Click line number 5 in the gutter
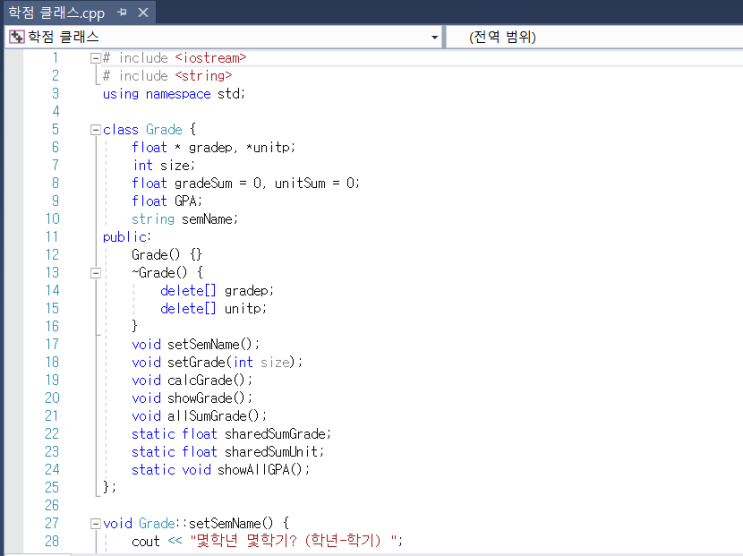The image size is (743, 556). pos(55,129)
